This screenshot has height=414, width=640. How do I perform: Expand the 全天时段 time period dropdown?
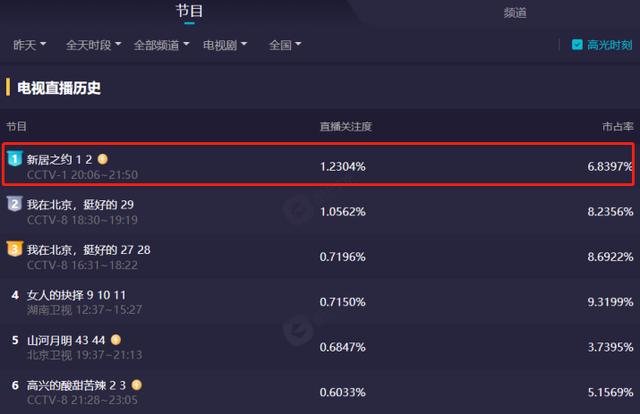click(93, 45)
